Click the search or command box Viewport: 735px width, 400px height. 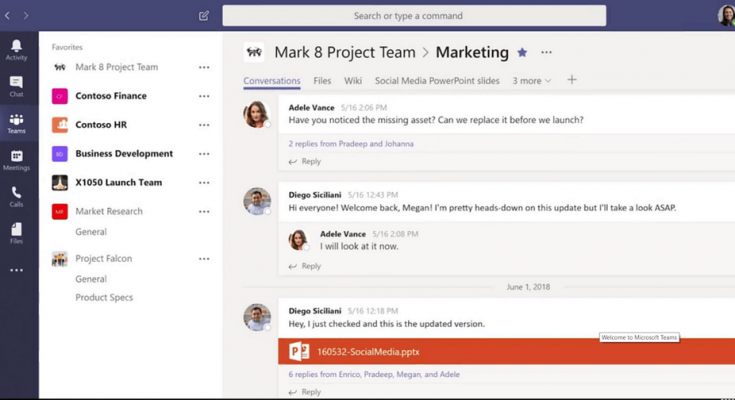[414, 16]
